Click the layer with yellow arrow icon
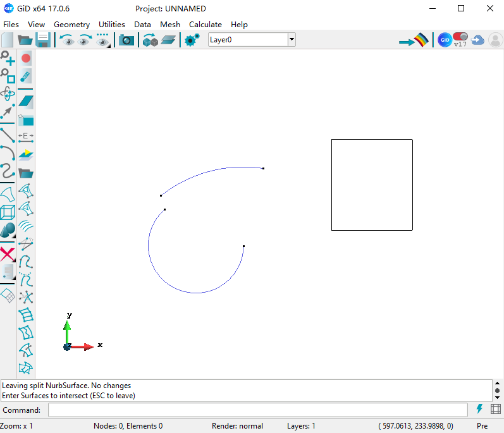504x433 pixels. click(x=26, y=155)
